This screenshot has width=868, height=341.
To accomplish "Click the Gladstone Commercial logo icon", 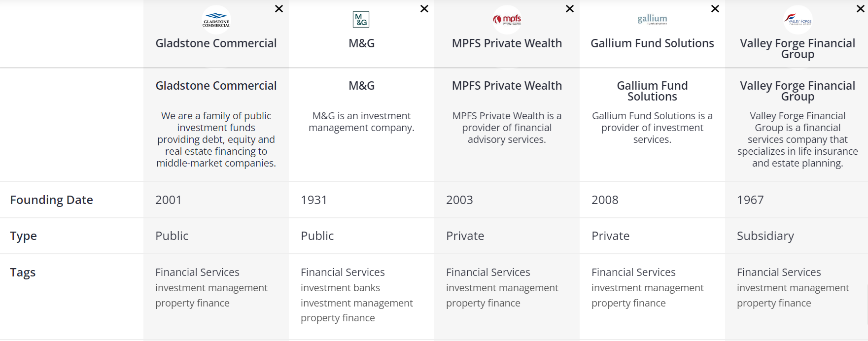I will (216, 20).
